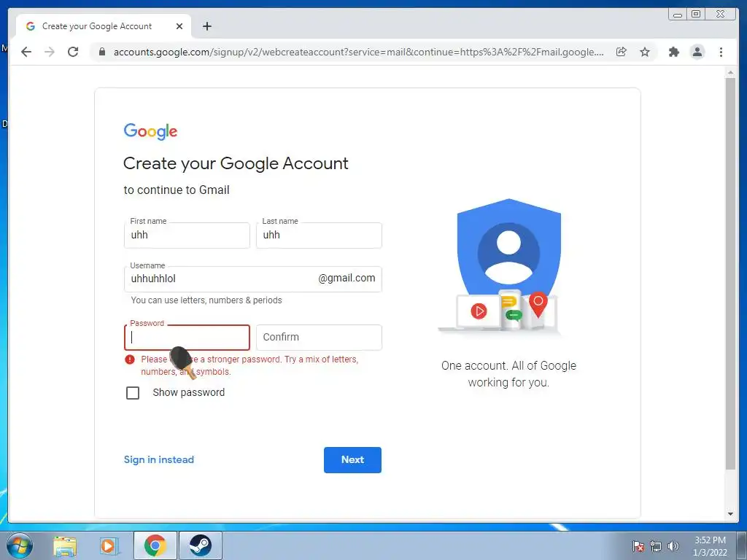Click the page's vertical scrollbar thumb
This screenshot has width=747, height=560.
(730, 274)
